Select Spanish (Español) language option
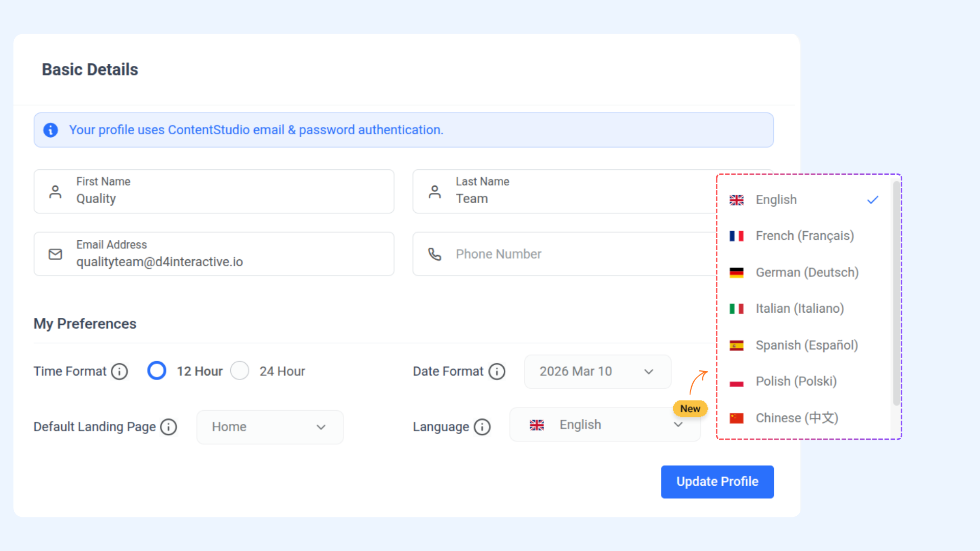This screenshot has width=980, height=551. [806, 345]
